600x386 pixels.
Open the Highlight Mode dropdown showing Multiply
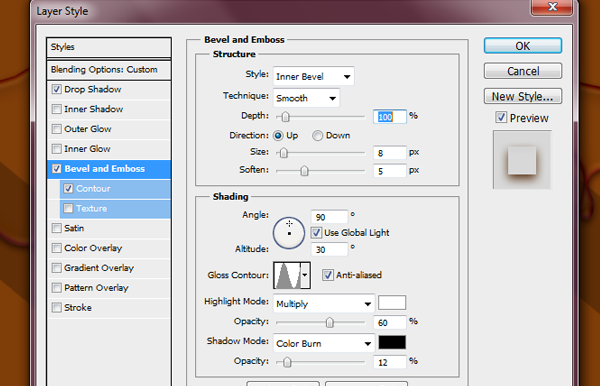(324, 304)
